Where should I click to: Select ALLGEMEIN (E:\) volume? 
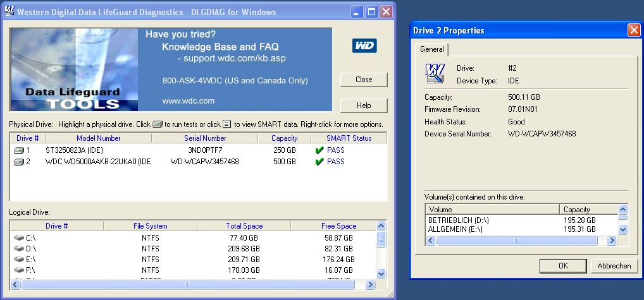tap(455, 229)
